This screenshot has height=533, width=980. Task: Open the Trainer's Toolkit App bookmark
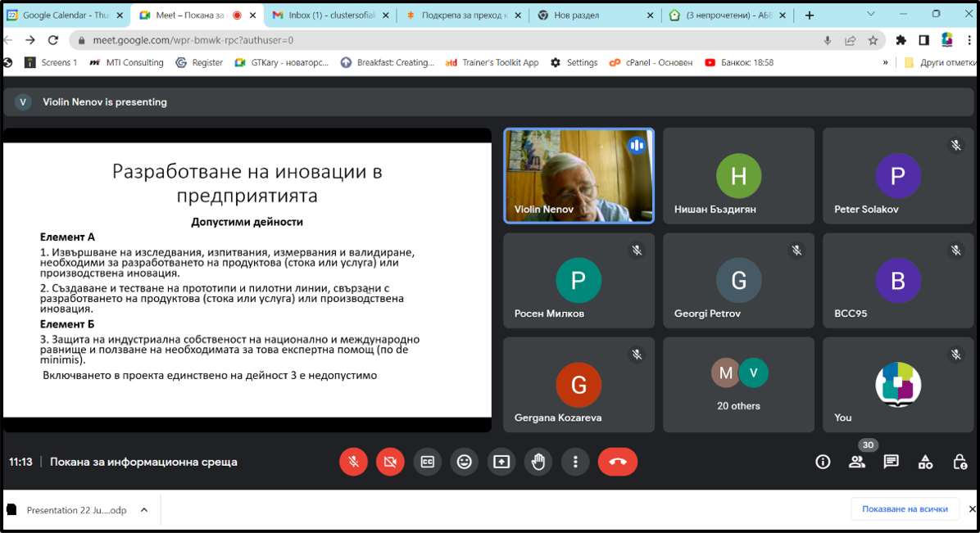(x=492, y=62)
